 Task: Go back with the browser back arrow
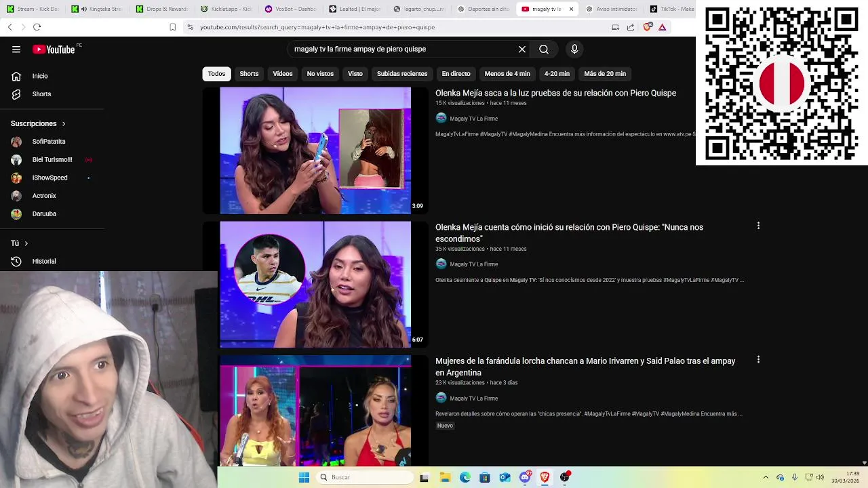pyautogui.click(x=9, y=27)
